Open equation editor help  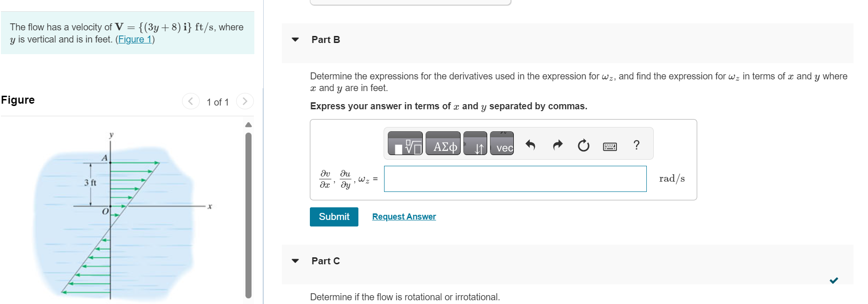pyautogui.click(x=636, y=145)
